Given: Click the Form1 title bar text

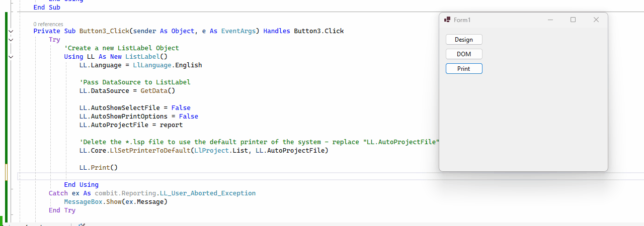Looking at the screenshot, I should (462, 20).
